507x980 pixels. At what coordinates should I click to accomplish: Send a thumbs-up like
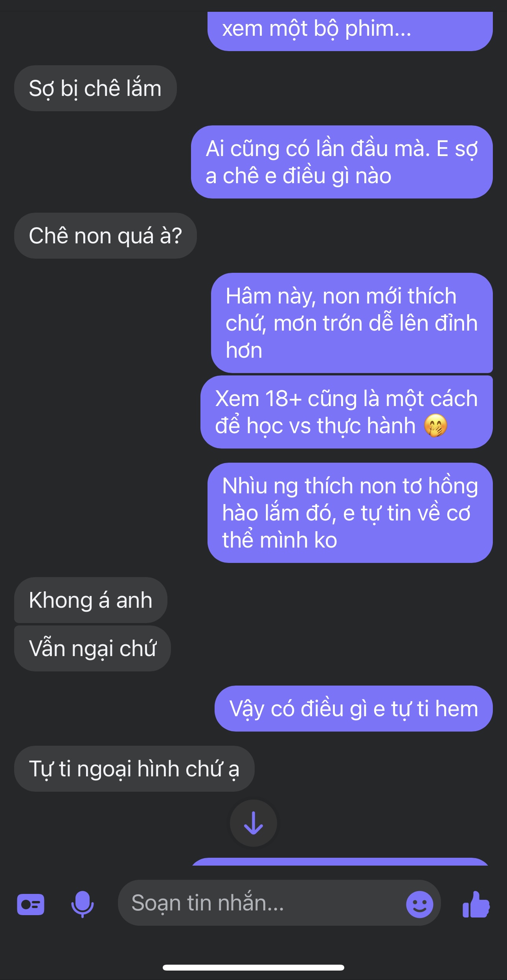tap(476, 904)
